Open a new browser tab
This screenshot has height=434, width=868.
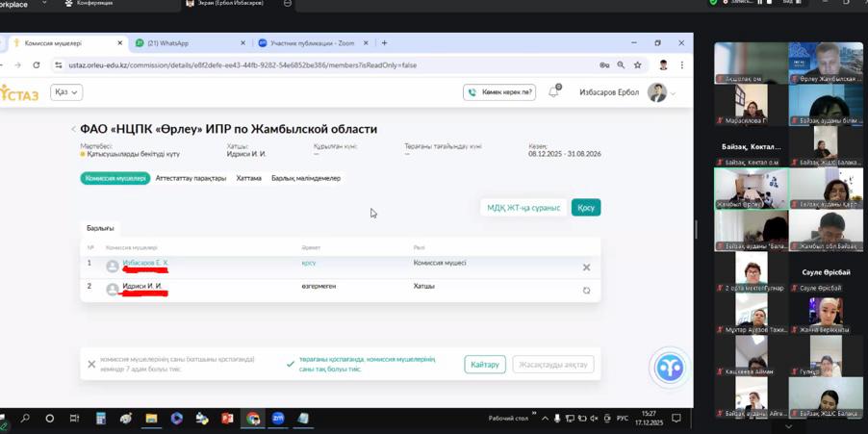coord(384,43)
